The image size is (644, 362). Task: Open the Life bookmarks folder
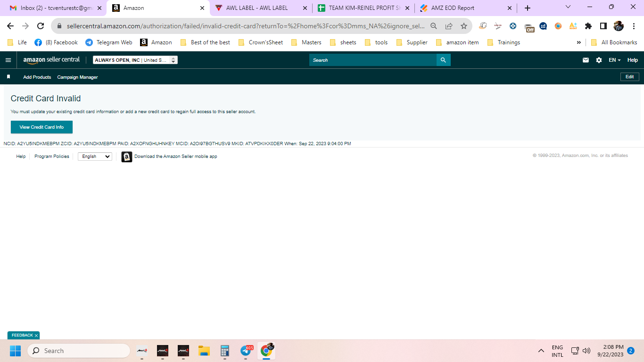pos(17,42)
